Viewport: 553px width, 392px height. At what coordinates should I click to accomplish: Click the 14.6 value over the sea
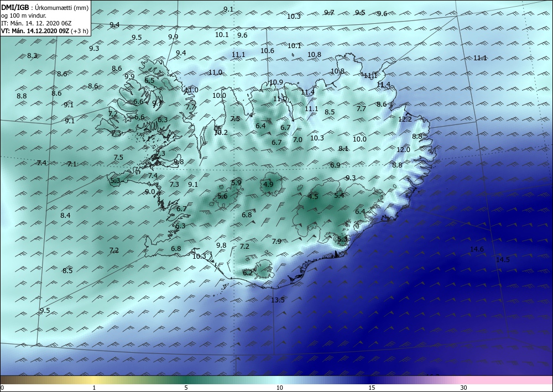[x=477, y=249]
